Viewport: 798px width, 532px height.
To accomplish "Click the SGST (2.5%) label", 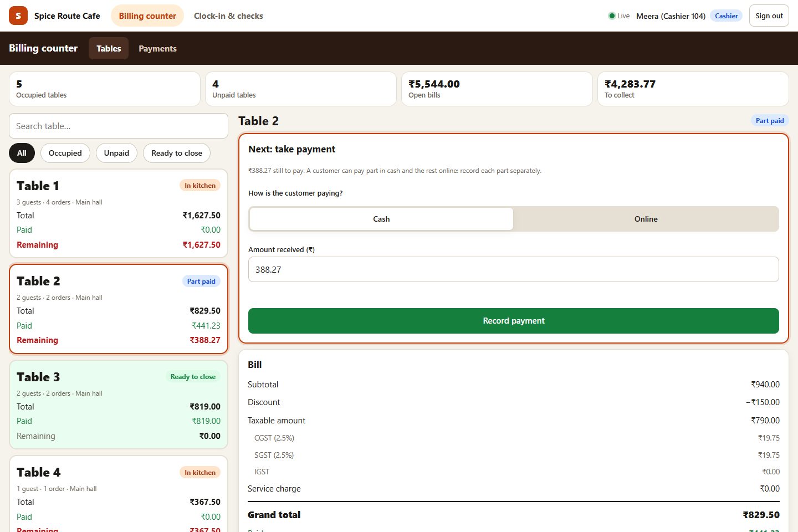I will click(274, 455).
